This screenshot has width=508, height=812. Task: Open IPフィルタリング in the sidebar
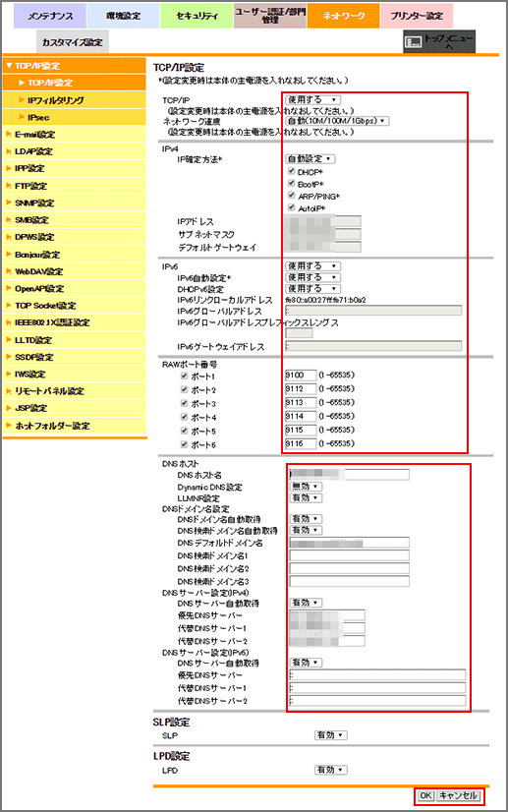pos(74,100)
